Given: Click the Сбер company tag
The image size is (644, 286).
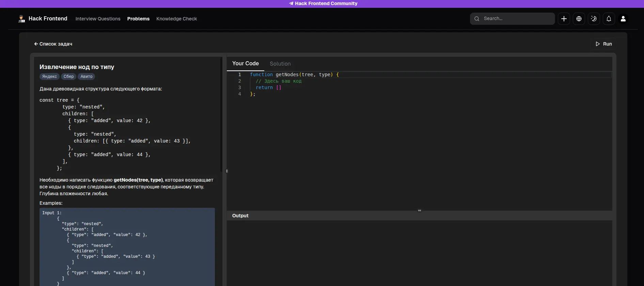Looking at the screenshot, I should [68, 77].
